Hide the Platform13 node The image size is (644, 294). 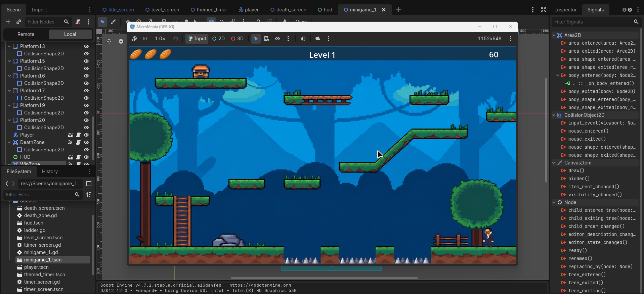(x=86, y=46)
